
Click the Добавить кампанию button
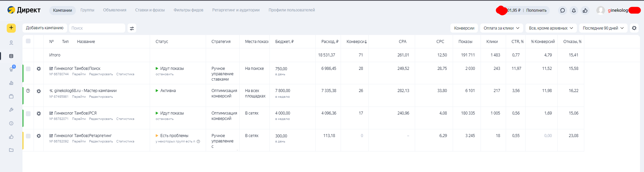click(45, 28)
